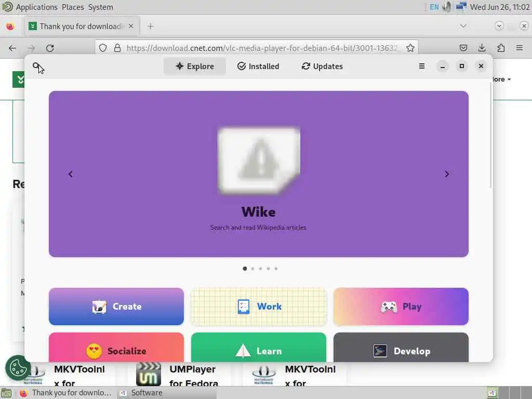This screenshot has width=532, height=399.
Task: Open the Places menu
Action: 73,7
